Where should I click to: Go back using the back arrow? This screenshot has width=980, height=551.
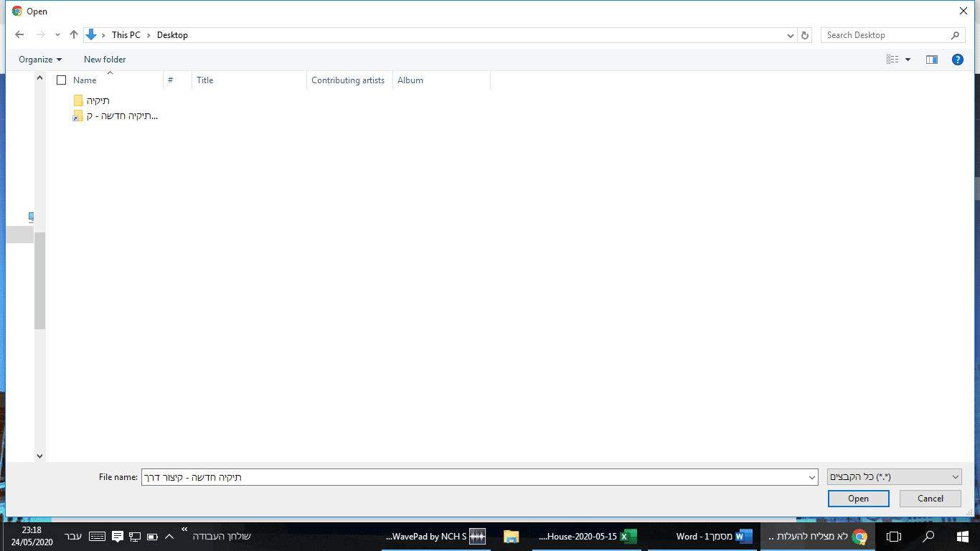point(19,34)
